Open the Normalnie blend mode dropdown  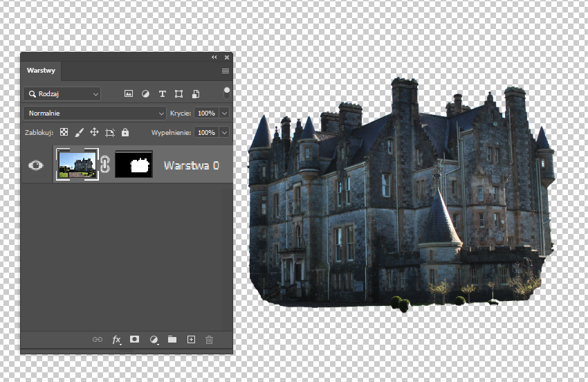point(95,113)
